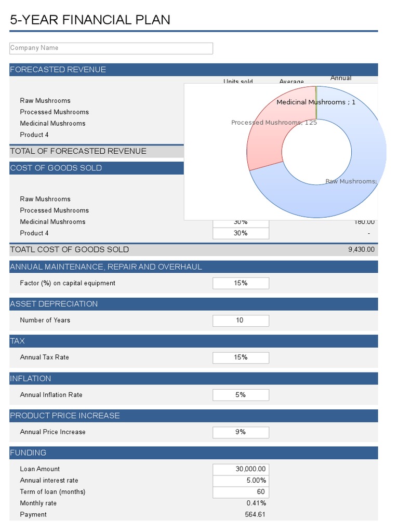Click the Annual Tax Rate label
Screen dimensions: 399x532
[45, 357]
